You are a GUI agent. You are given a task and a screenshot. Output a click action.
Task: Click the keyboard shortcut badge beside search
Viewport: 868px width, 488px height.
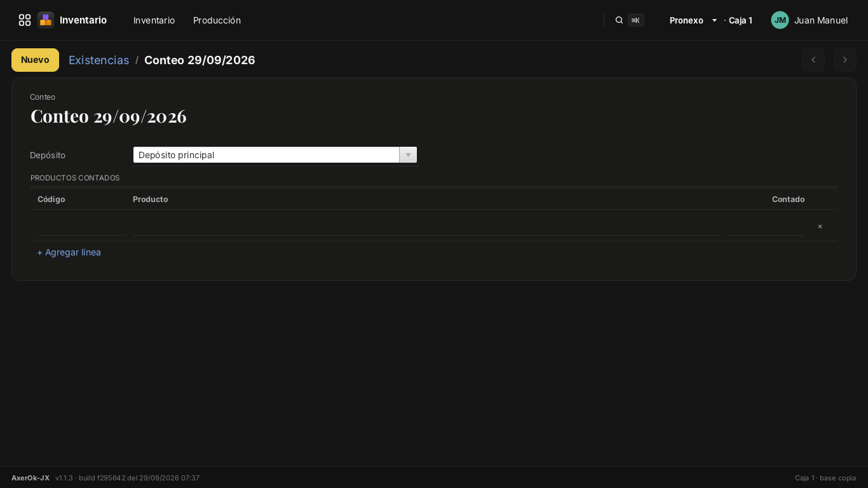click(635, 20)
